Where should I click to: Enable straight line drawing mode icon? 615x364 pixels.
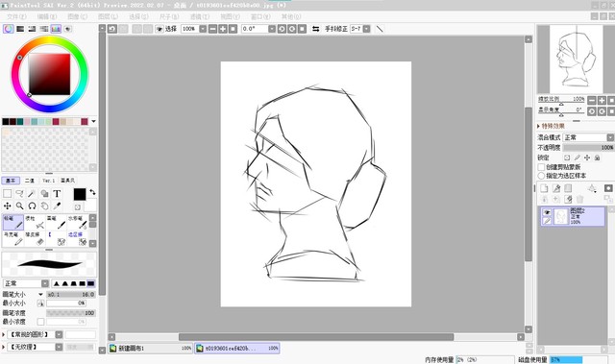pos(380,29)
